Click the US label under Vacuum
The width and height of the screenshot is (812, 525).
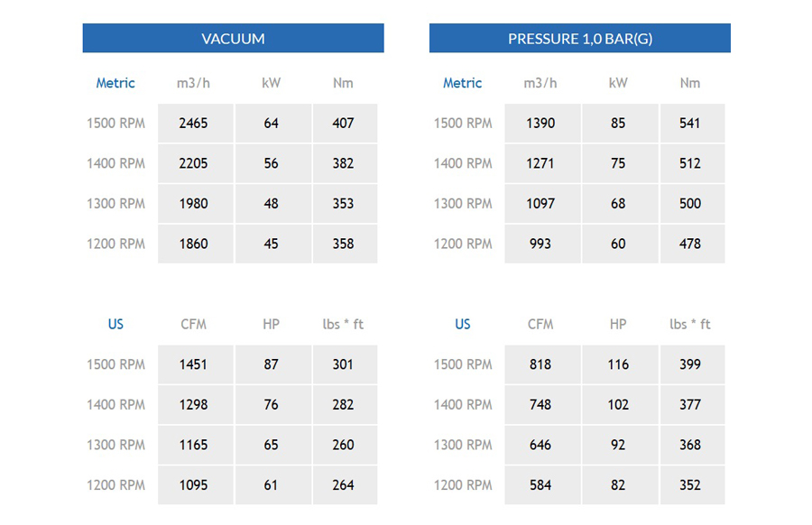[x=115, y=324]
